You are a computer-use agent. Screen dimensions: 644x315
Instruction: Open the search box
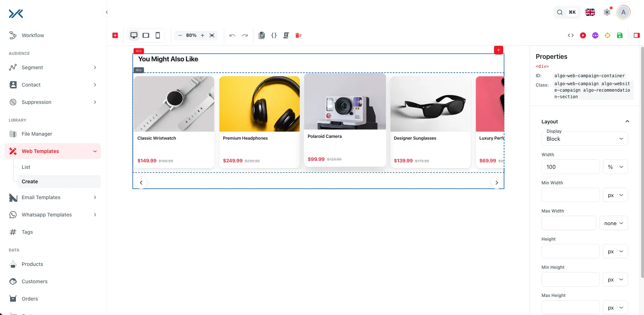coord(567,12)
